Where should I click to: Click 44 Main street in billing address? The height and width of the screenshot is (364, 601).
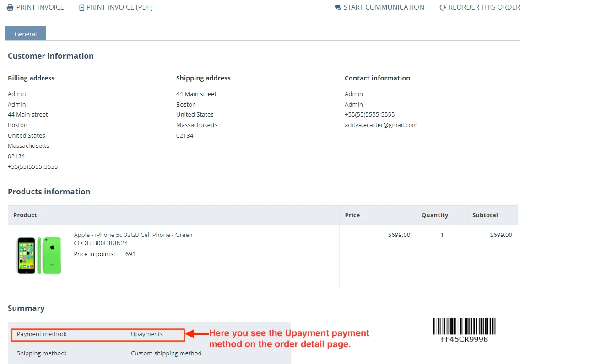tap(28, 114)
